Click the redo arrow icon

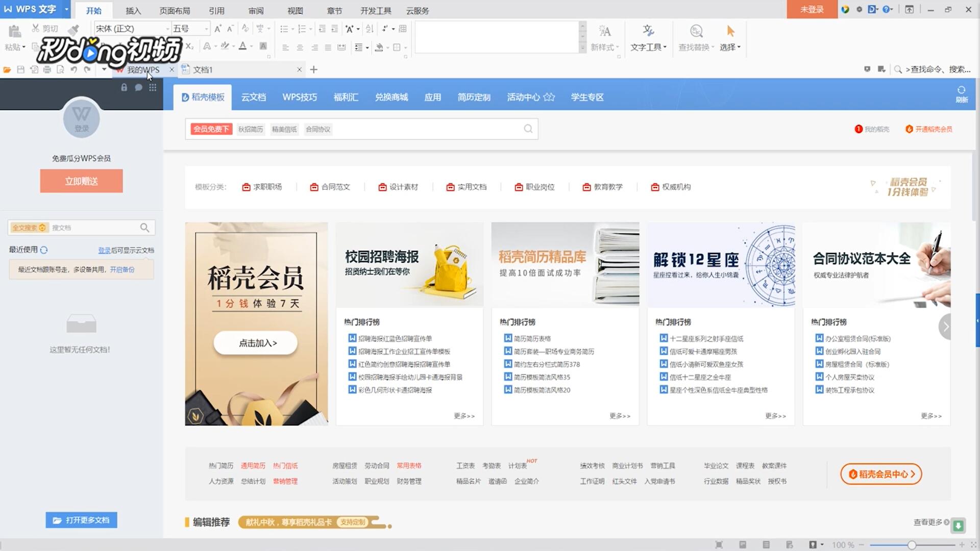point(87,69)
